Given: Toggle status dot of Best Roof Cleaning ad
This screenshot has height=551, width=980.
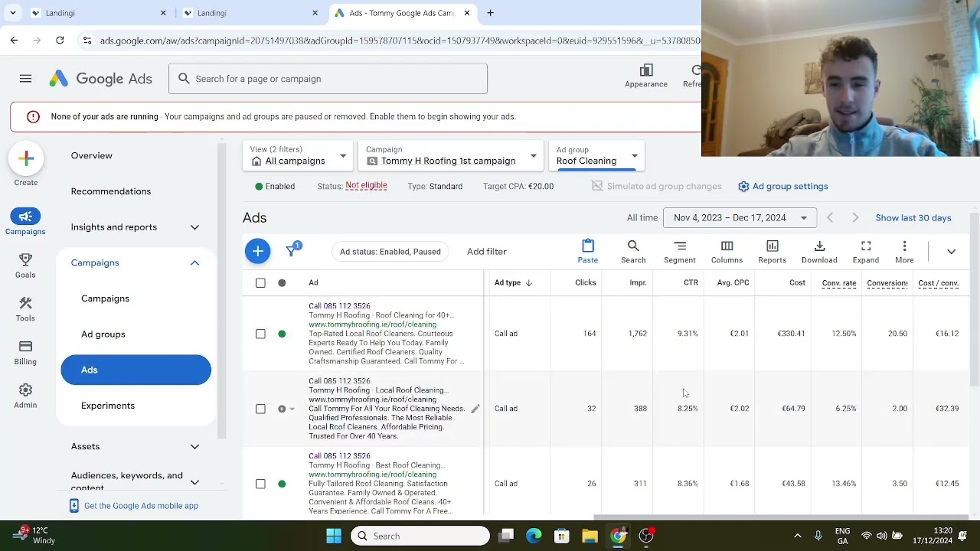Looking at the screenshot, I should 282,484.
